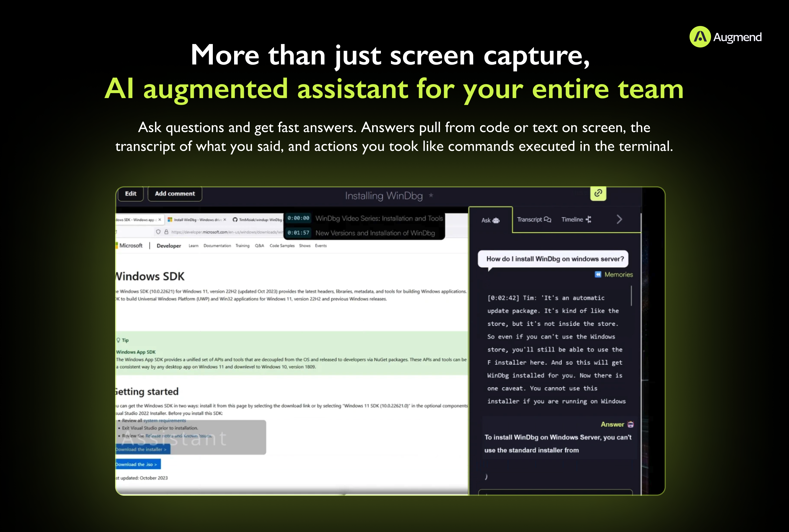The height and width of the screenshot is (532, 789).
Task: Click the Download the .iso button
Action: pyautogui.click(x=136, y=464)
